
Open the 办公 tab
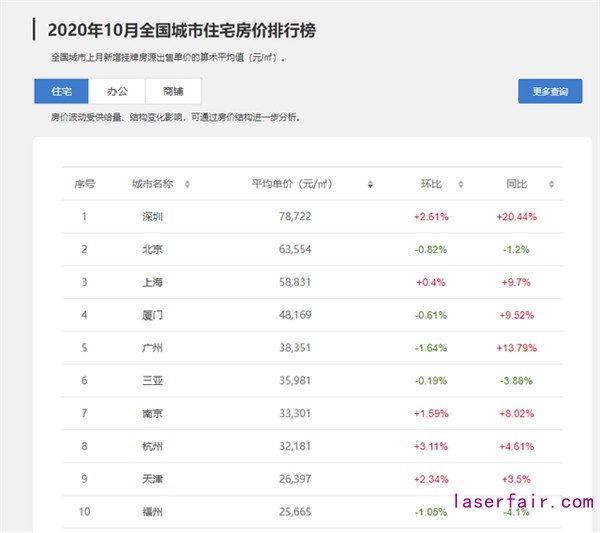coord(117,91)
